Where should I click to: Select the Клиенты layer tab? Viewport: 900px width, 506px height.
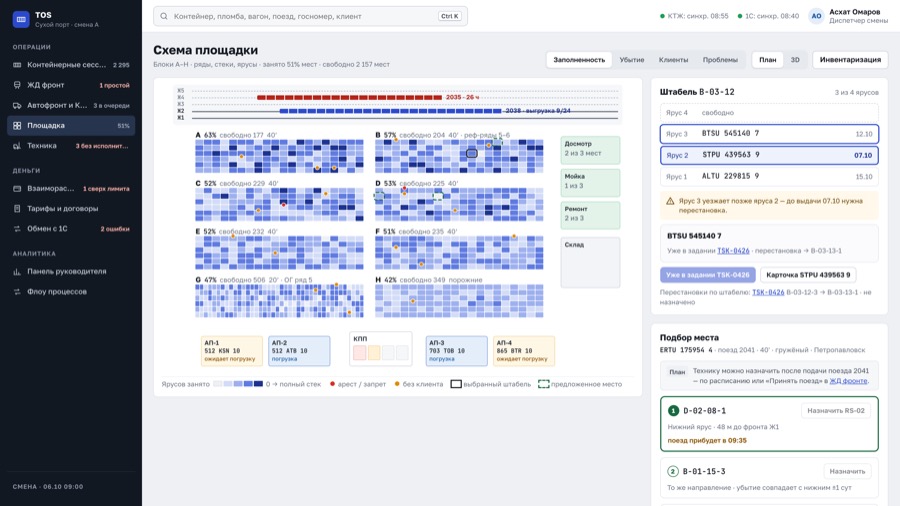point(673,60)
